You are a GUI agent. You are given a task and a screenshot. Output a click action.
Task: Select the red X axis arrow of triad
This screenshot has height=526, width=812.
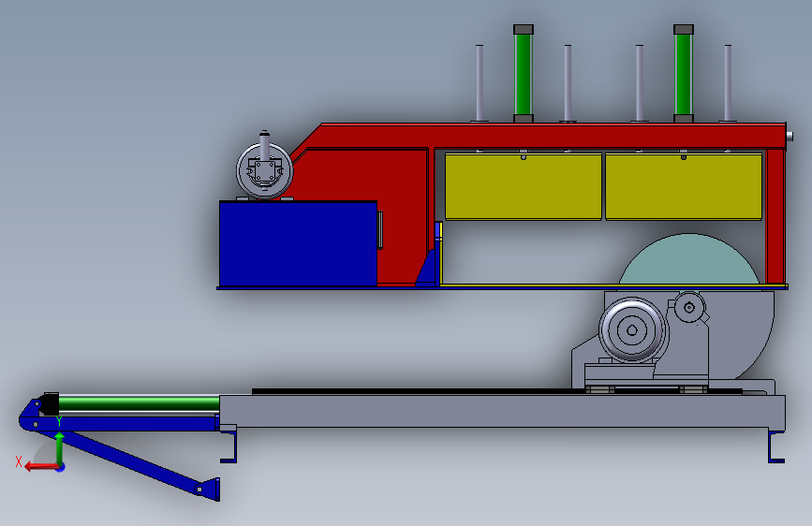point(41,467)
